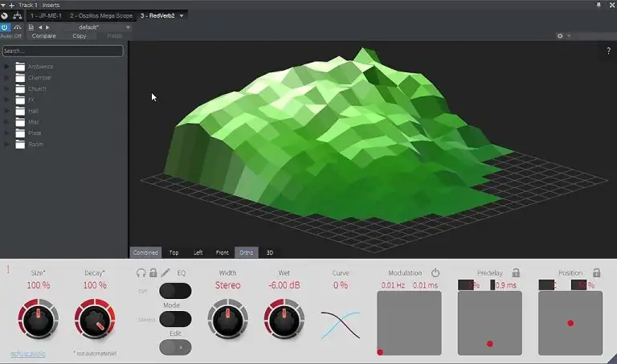Open the schulz.audio link

click(x=28, y=354)
